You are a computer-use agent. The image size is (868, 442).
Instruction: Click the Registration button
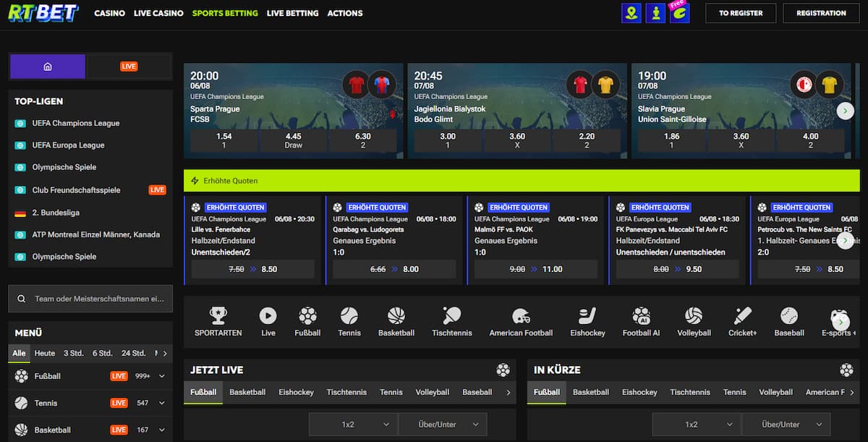[821, 13]
